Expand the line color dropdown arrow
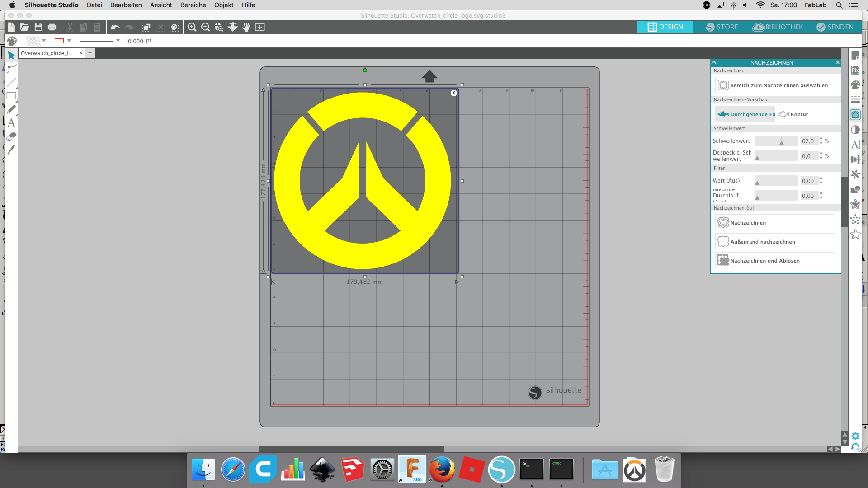Viewport: 868px width, 488px height. pos(69,41)
